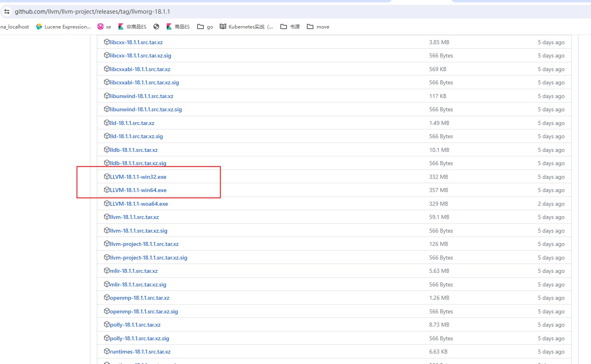
Task: Download libcxx-18.1.1.src.tar.xz.sig
Action: click(141, 55)
